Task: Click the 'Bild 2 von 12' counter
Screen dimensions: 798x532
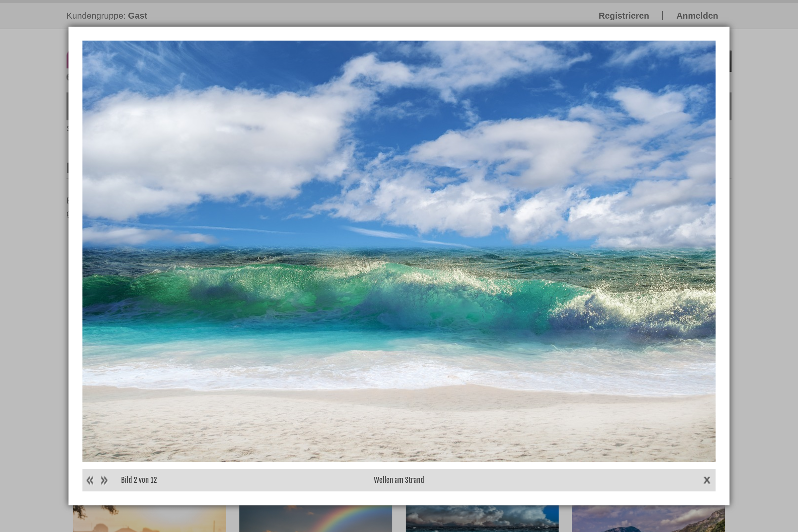Action: 139,480
